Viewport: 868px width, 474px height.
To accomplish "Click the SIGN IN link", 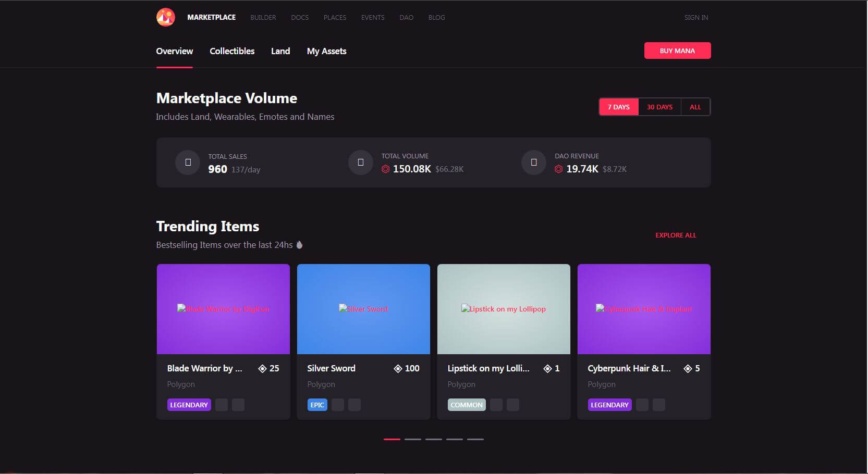I will [696, 18].
